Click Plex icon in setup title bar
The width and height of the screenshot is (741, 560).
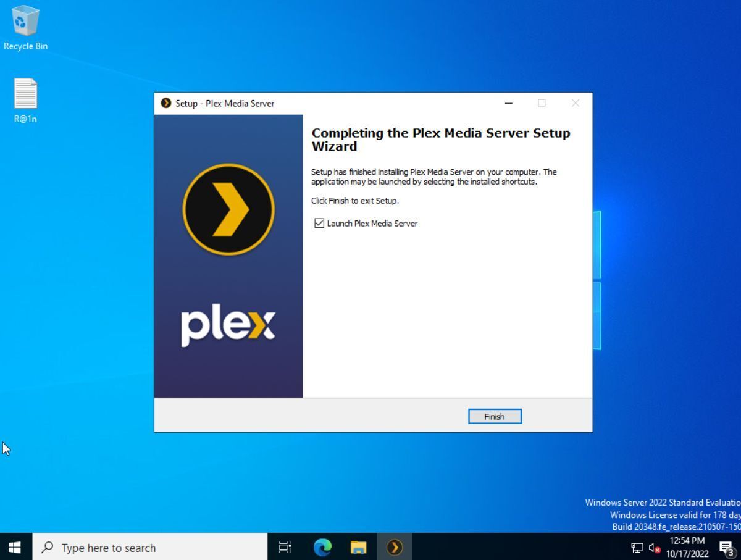click(165, 103)
